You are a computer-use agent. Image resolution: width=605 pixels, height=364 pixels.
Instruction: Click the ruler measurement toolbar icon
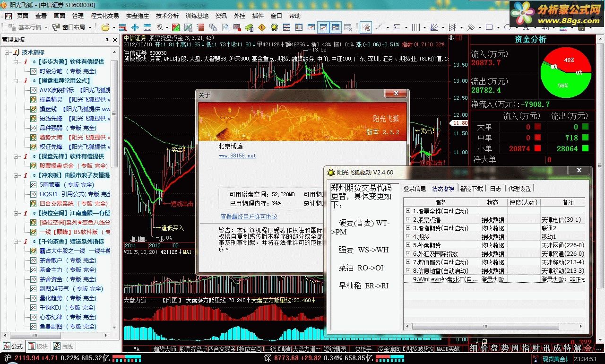point(147,27)
